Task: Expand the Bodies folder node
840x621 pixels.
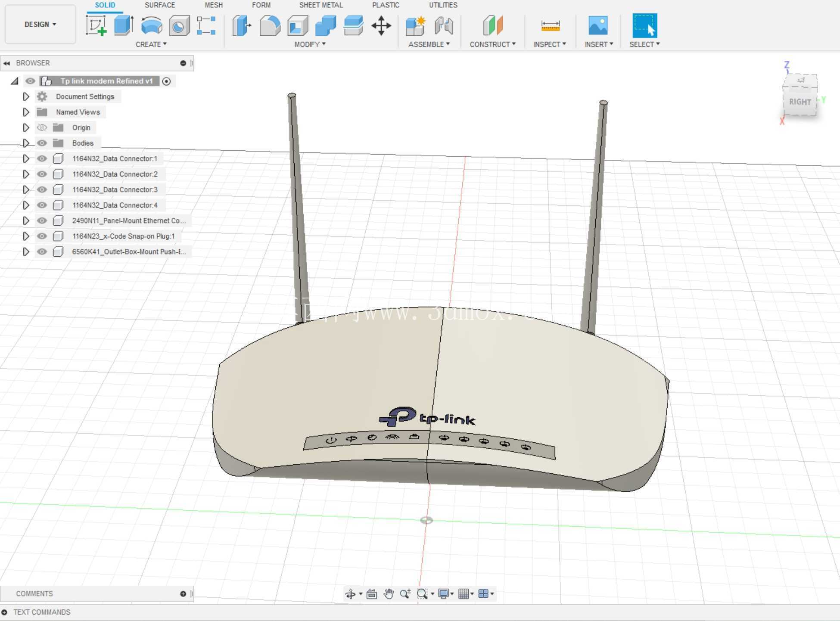Action: [26, 143]
